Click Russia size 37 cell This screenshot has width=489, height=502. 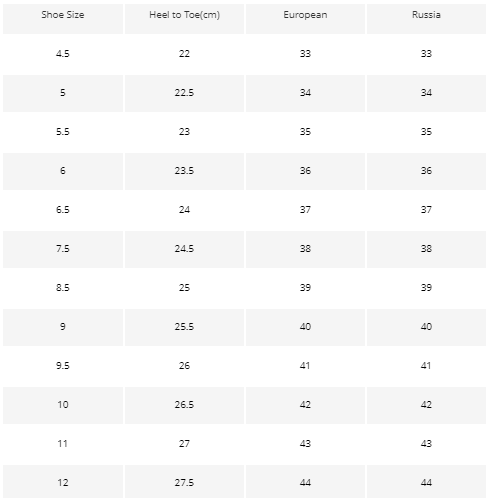[x=426, y=210]
